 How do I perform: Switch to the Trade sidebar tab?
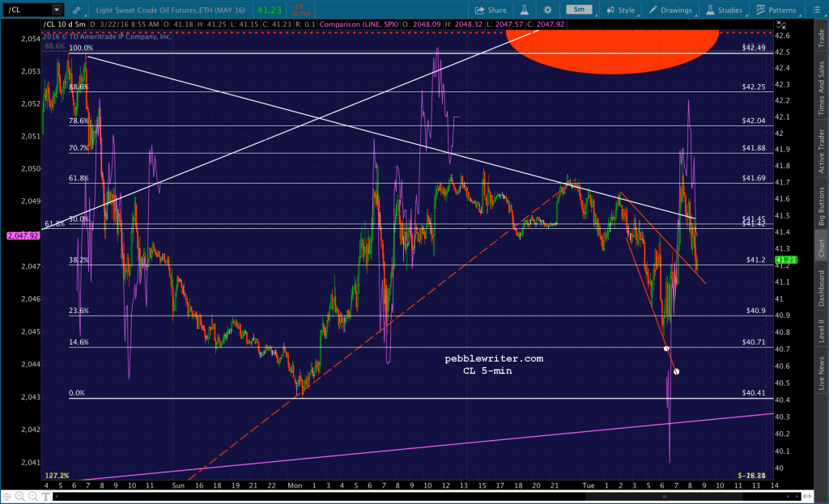(822, 38)
